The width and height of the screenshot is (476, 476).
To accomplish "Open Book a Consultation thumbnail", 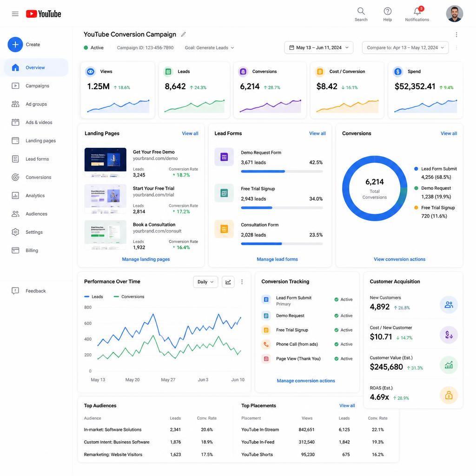I will [106, 235].
